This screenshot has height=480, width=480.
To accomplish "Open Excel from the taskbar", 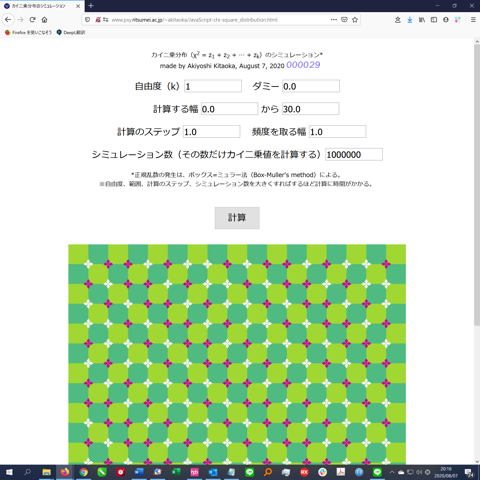I will (176, 472).
